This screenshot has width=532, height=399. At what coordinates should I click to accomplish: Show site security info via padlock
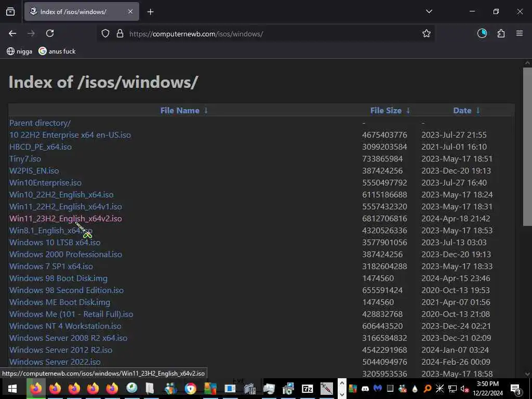(120, 34)
